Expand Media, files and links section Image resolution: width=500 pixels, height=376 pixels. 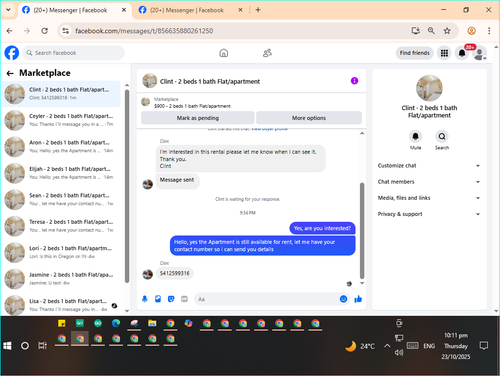click(429, 198)
